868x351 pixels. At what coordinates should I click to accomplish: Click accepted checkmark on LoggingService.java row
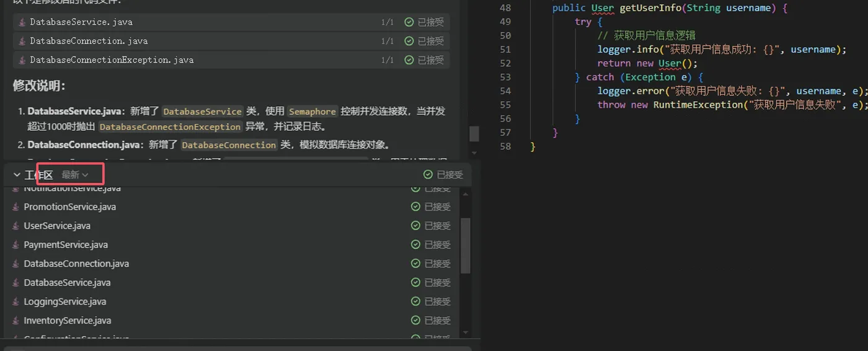point(415,301)
